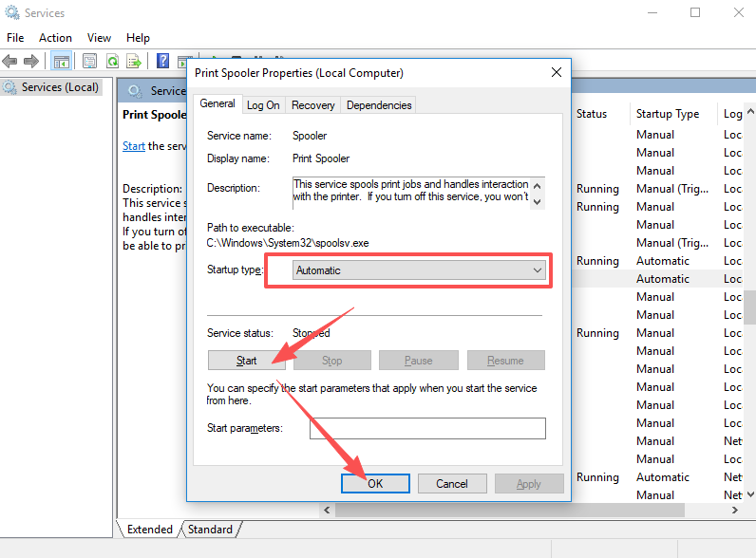Switch to the Extended view tab
The image size is (756, 558).
point(149,530)
